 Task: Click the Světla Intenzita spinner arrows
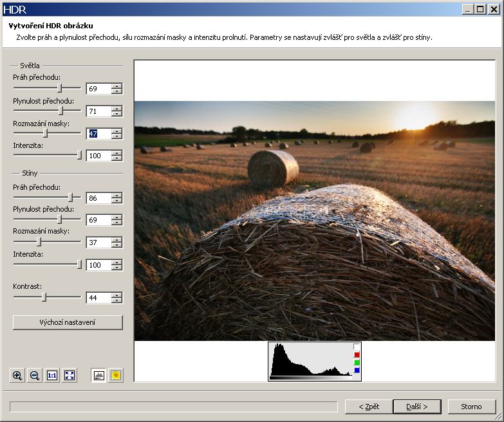(x=117, y=156)
